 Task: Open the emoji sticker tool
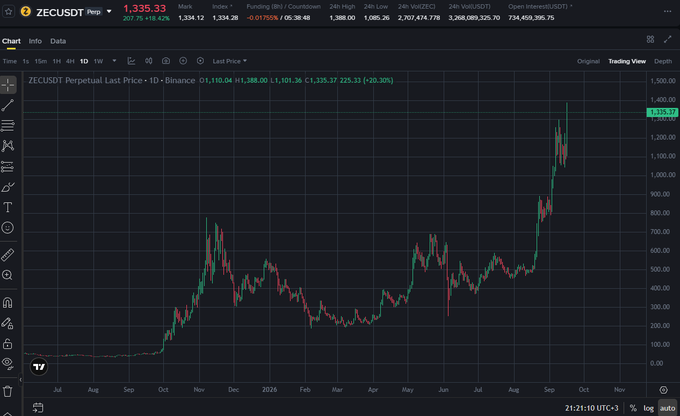coord(8,228)
